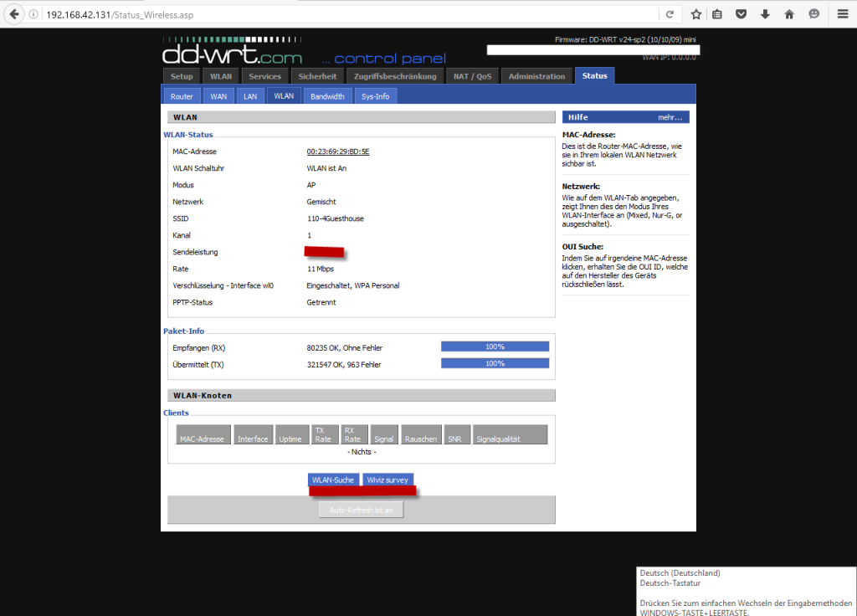857x616 pixels.
Task: Click the Deutsch (Deutschland) input language popup
Action: 747,592
